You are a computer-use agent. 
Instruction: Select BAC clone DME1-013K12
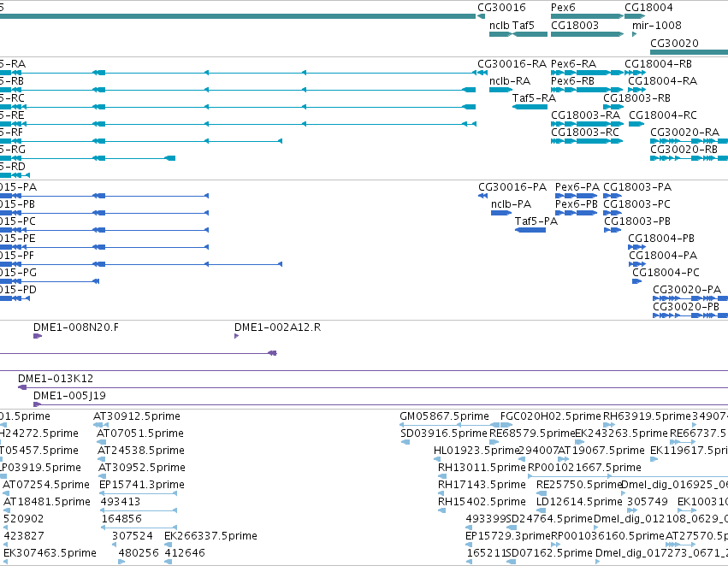tap(56, 379)
